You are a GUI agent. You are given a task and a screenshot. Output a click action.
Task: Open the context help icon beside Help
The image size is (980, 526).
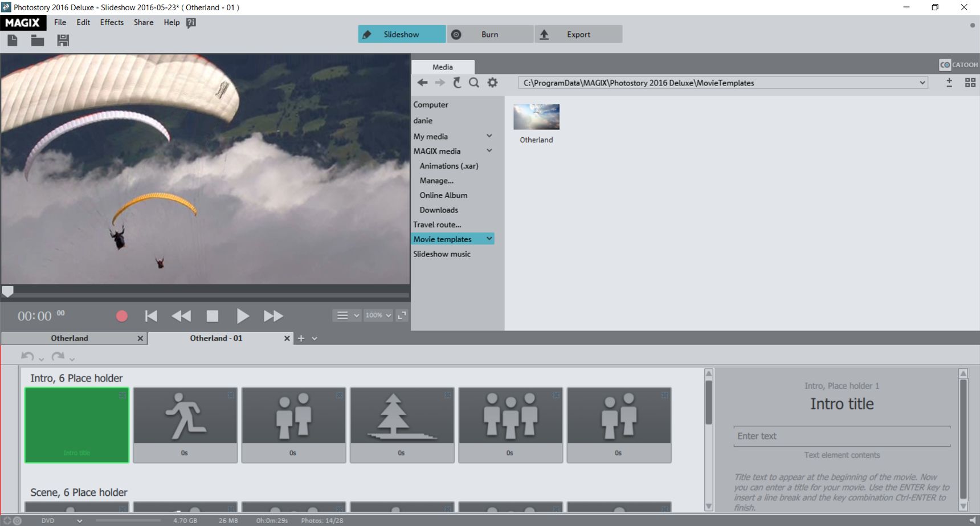[191, 23]
